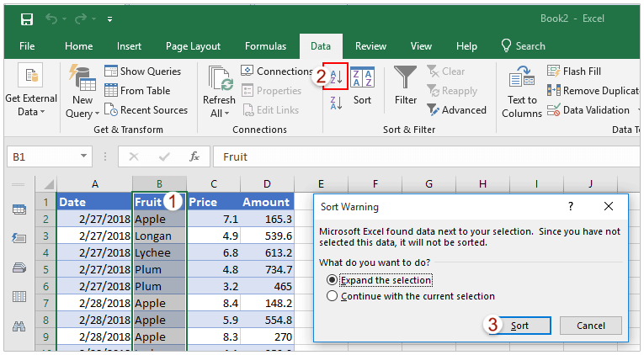Click Cancel in the Sort Warning dialog

coord(591,326)
